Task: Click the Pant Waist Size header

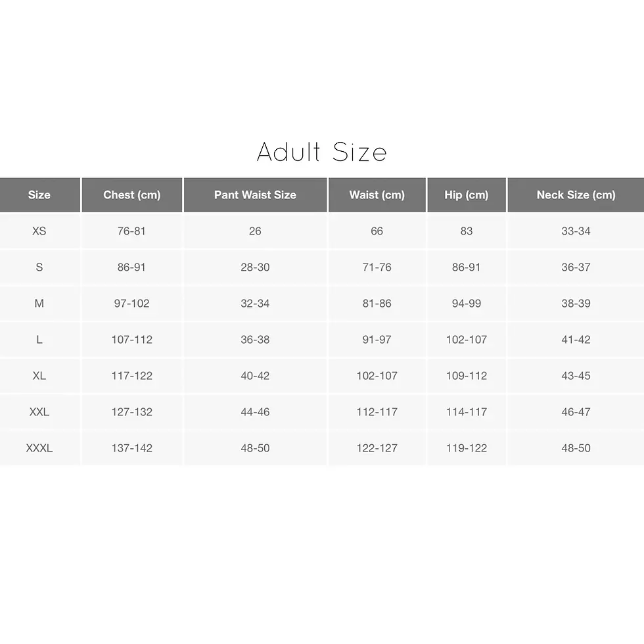Action: tap(255, 195)
